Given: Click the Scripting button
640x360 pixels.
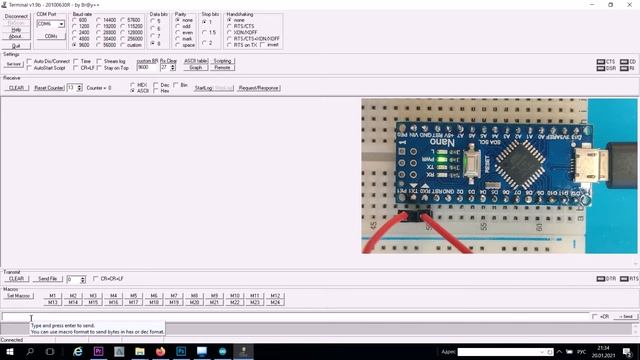Looking at the screenshot, I should tap(222, 61).
